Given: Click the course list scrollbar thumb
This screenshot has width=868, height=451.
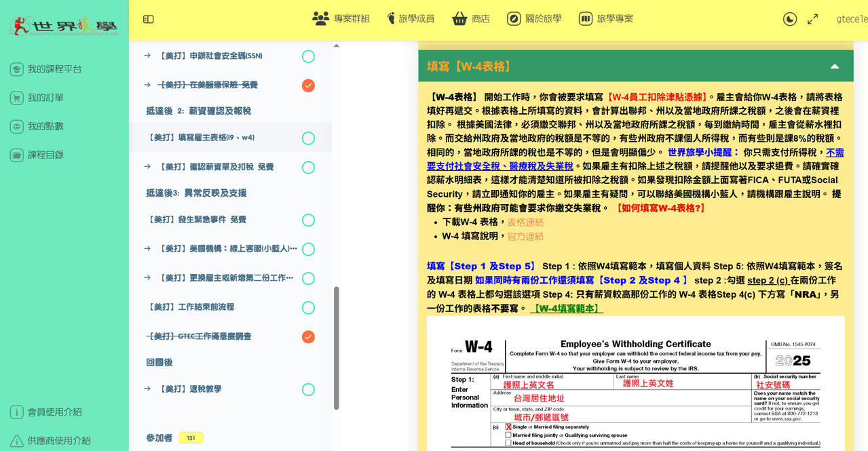Looking at the screenshot, I should (337, 348).
